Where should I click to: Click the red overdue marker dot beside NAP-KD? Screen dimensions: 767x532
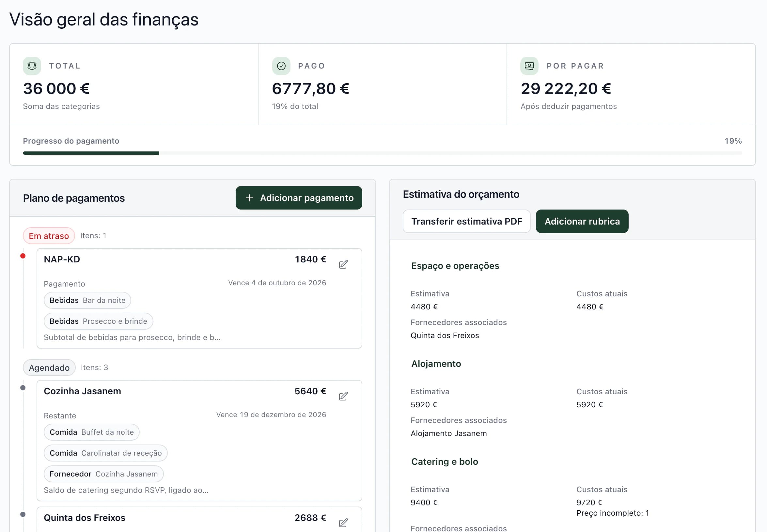pyautogui.click(x=23, y=256)
